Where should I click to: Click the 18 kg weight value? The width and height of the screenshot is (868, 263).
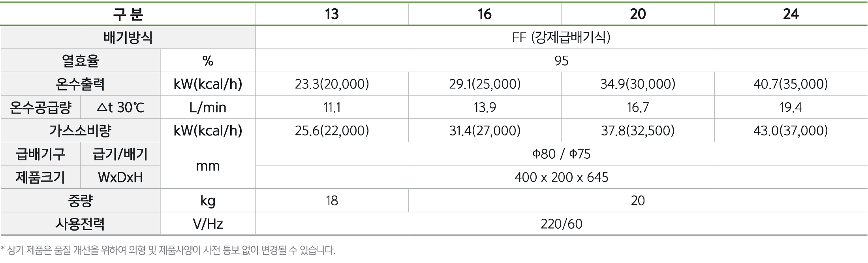[x=332, y=201]
